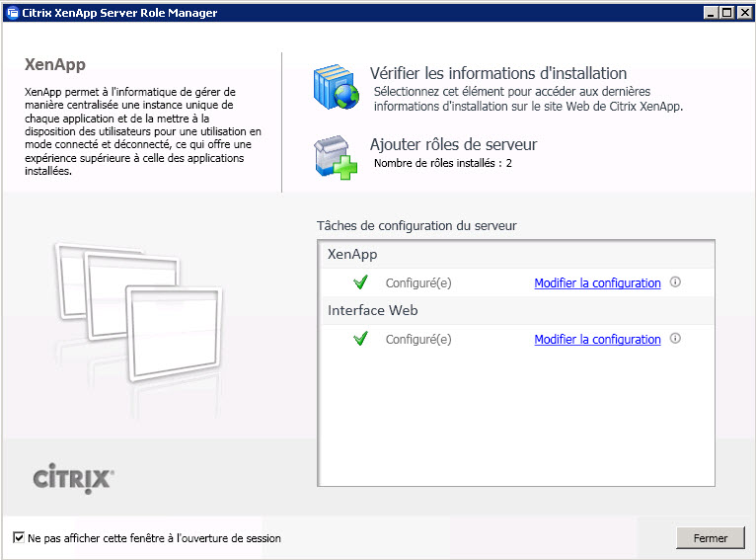This screenshot has width=756, height=560.
Task: Click the server box with green plus icon
Action: (336, 157)
